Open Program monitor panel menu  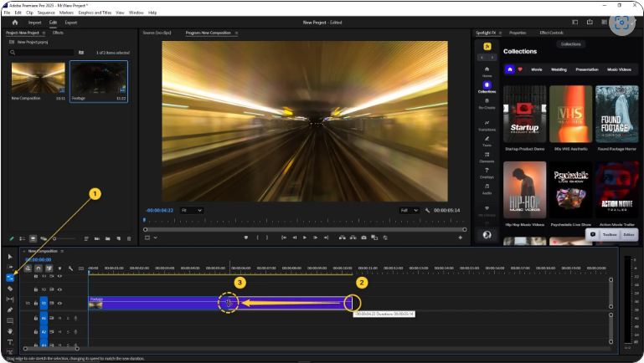coord(236,33)
